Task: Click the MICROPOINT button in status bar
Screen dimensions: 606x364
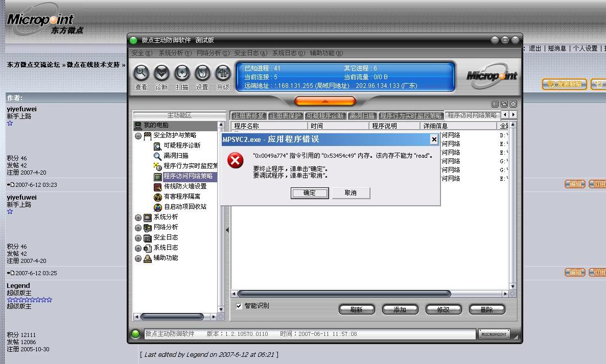Action: (x=494, y=334)
